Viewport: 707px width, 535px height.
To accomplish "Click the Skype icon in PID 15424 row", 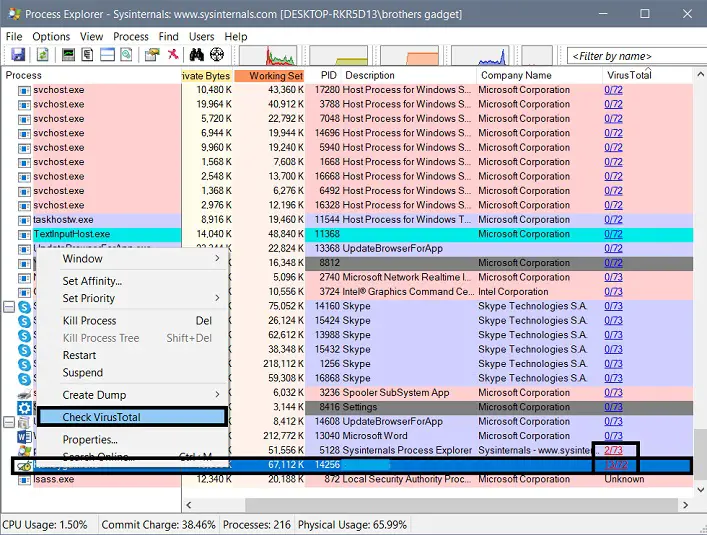I will (x=24, y=322).
